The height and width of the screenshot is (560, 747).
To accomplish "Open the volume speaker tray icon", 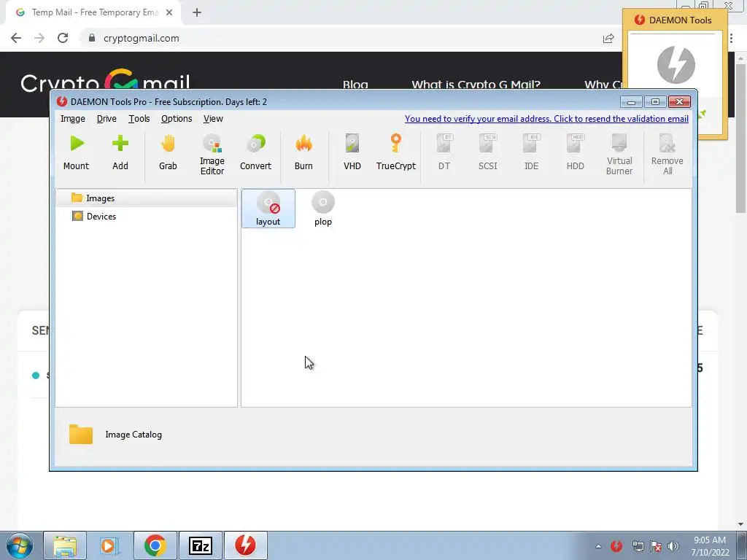I will (673, 546).
